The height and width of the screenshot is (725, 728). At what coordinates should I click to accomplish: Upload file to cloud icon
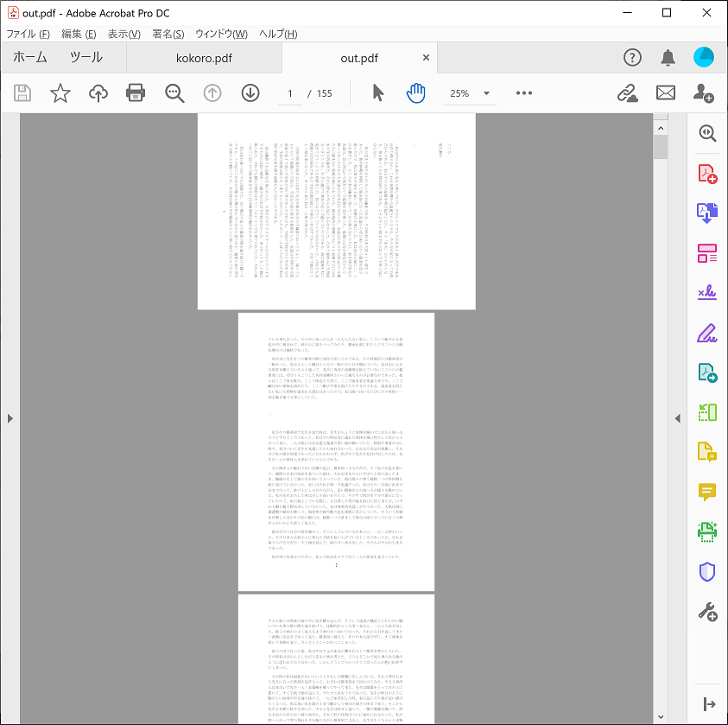(98, 93)
